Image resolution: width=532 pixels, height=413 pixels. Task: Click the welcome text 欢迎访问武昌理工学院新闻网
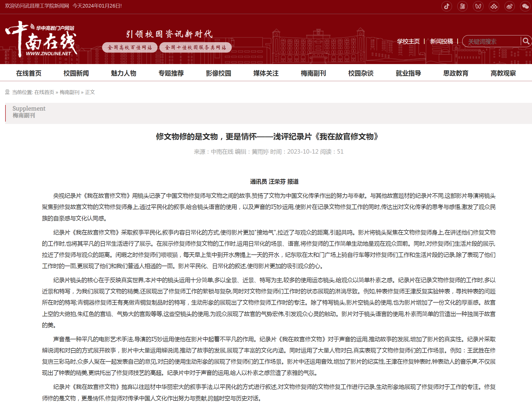pos(37,6)
